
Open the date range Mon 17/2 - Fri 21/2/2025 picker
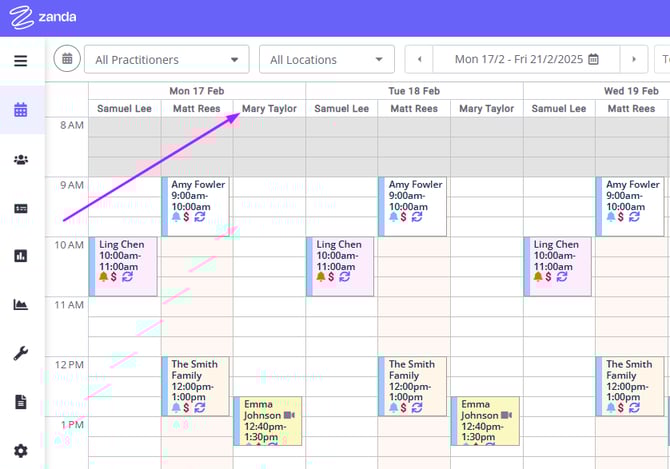pos(526,60)
